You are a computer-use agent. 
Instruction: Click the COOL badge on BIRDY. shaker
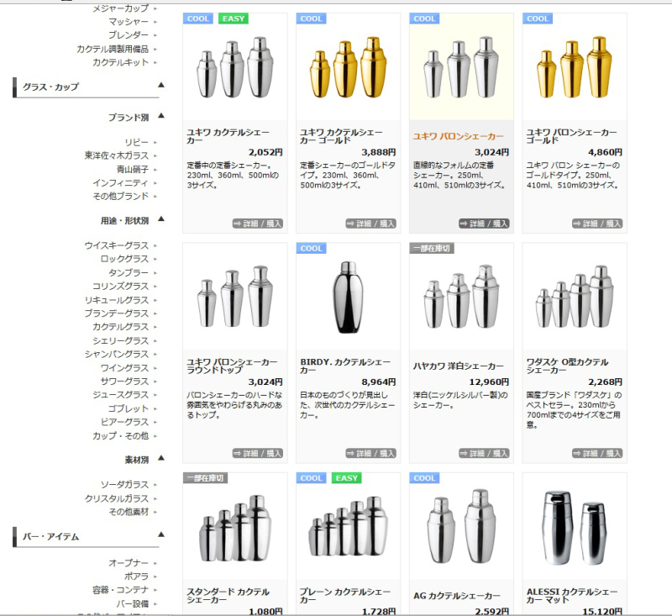pos(311,248)
